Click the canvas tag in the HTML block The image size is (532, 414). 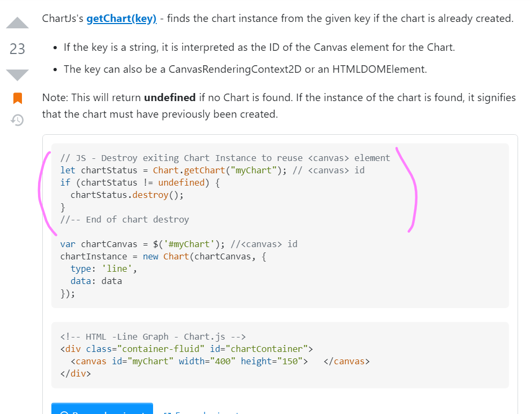tap(91, 361)
